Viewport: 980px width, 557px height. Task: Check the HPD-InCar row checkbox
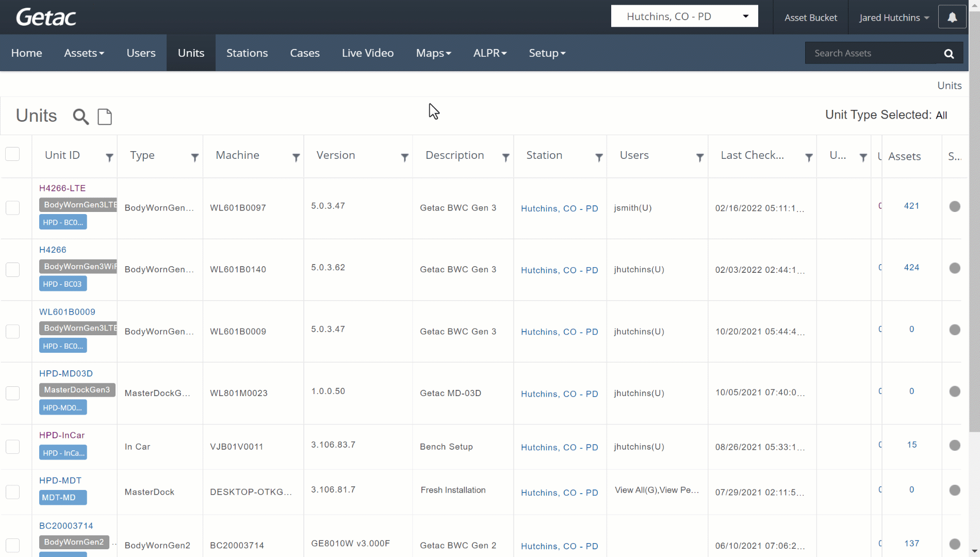tap(12, 447)
